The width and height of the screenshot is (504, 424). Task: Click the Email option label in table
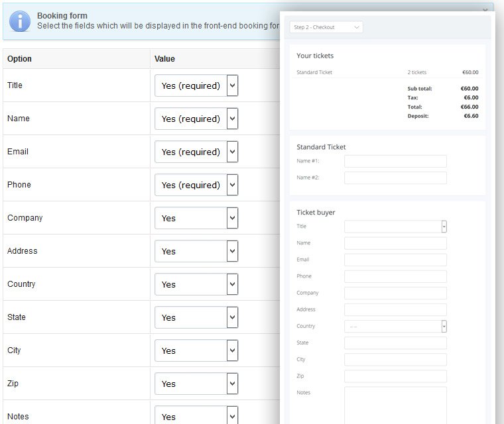point(18,151)
